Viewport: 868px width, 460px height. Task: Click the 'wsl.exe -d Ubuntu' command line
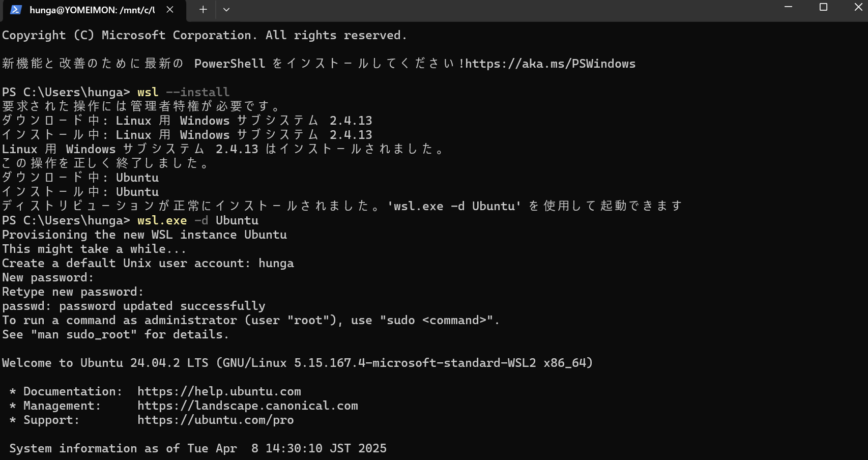pyautogui.click(x=198, y=220)
